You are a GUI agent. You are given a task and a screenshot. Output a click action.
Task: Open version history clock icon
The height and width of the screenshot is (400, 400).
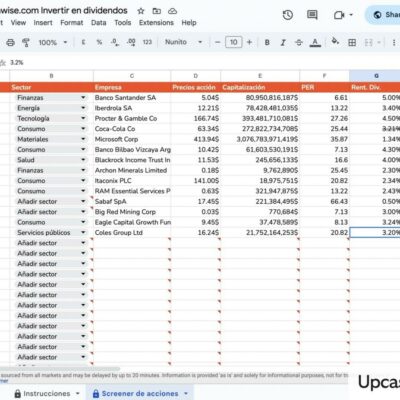click(x=288, y=15)
